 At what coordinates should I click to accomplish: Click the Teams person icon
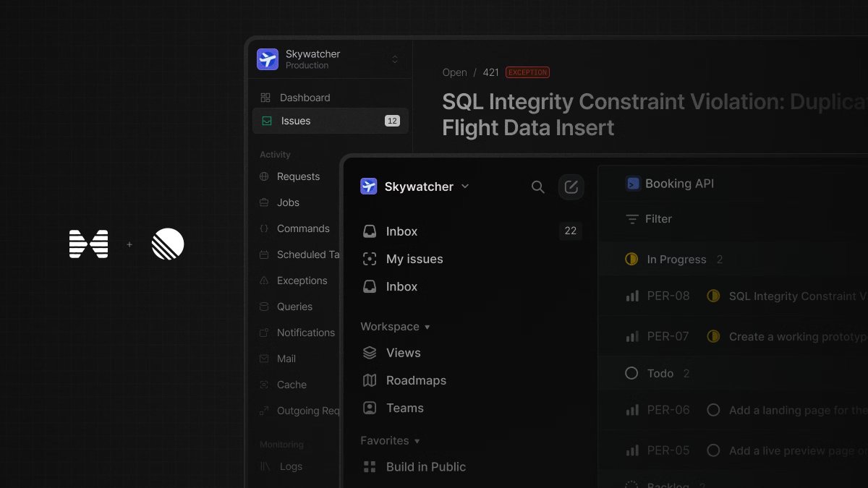[x=370, y=408]
